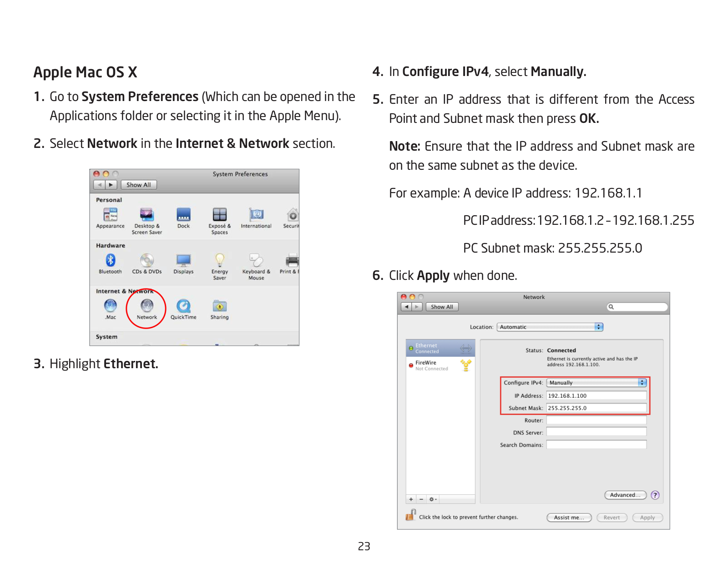Open .Mac preferences icon
The height and width of the screenshot is (563, 728).
[x=110, y=309]
